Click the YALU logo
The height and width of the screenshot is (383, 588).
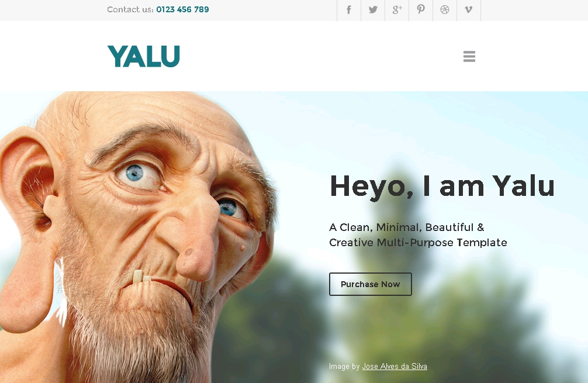(x=144, y=56)
